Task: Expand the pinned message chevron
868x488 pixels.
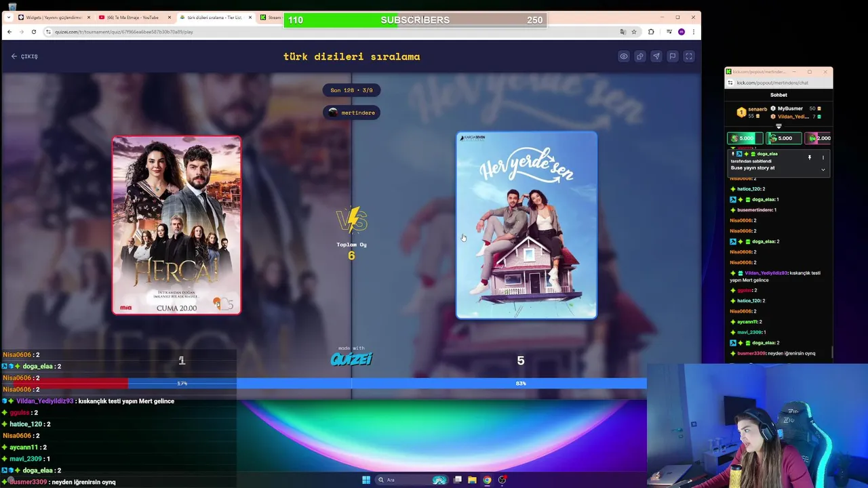Action: click(x=823, y=169)
